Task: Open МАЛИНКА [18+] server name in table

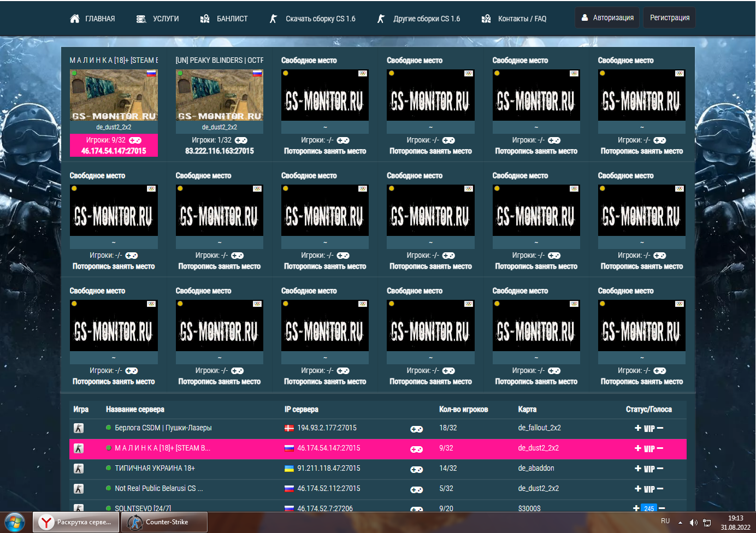Action: point(162,448)
